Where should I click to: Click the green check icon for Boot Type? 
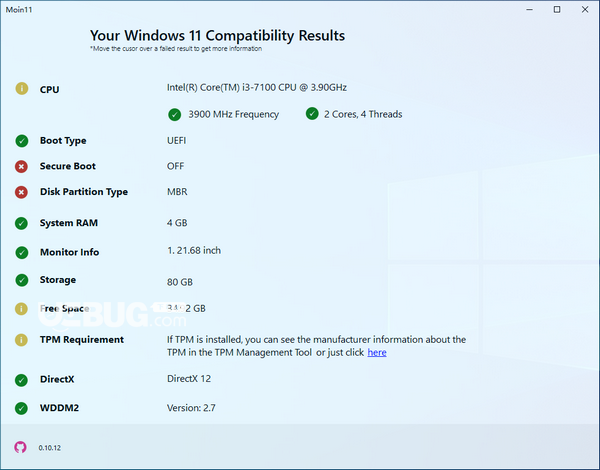point(22,141)
